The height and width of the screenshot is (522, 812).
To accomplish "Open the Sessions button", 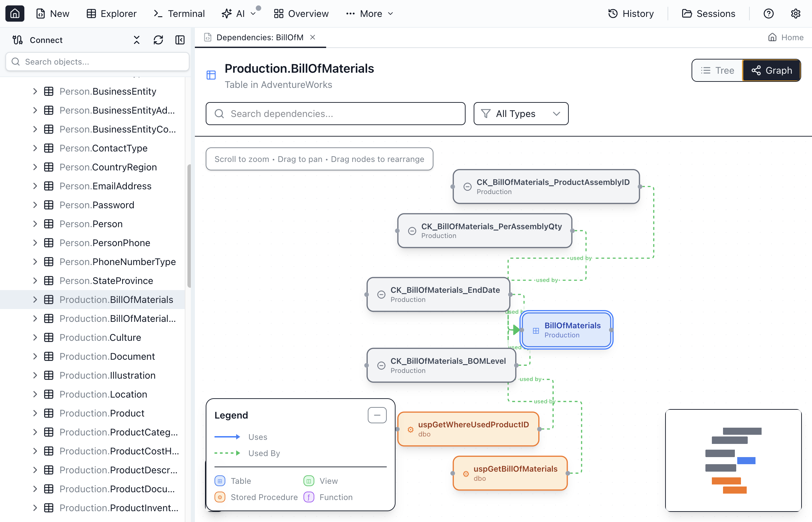I will pos(708,14).
